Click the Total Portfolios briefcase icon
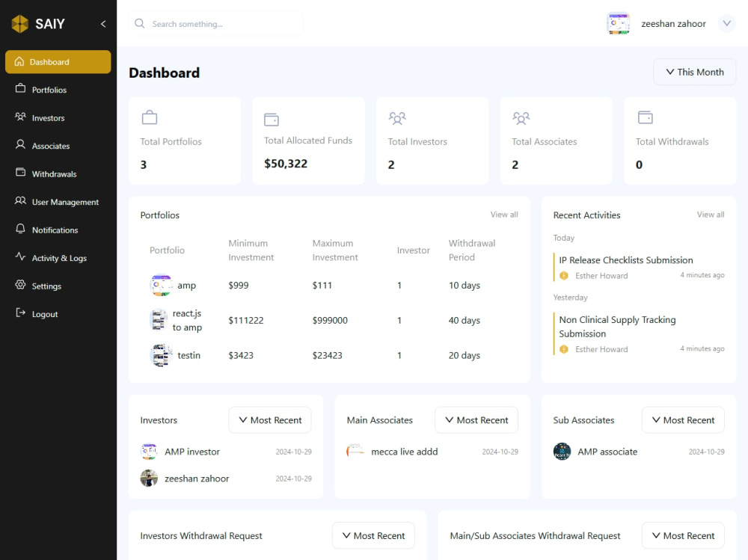 pos(150,117)
